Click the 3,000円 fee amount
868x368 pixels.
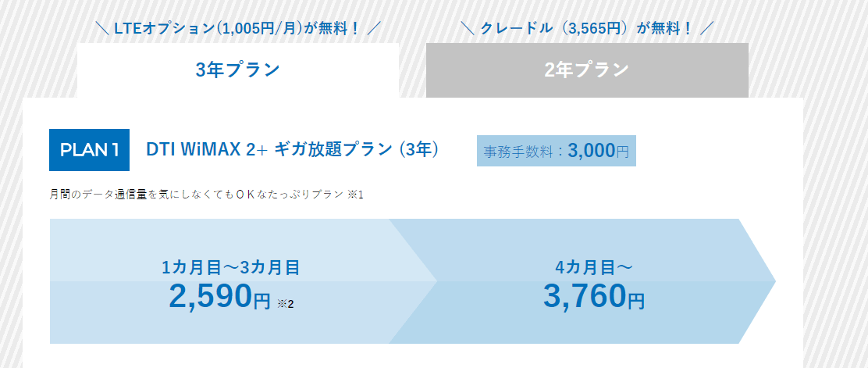click(x=599, y=151)
